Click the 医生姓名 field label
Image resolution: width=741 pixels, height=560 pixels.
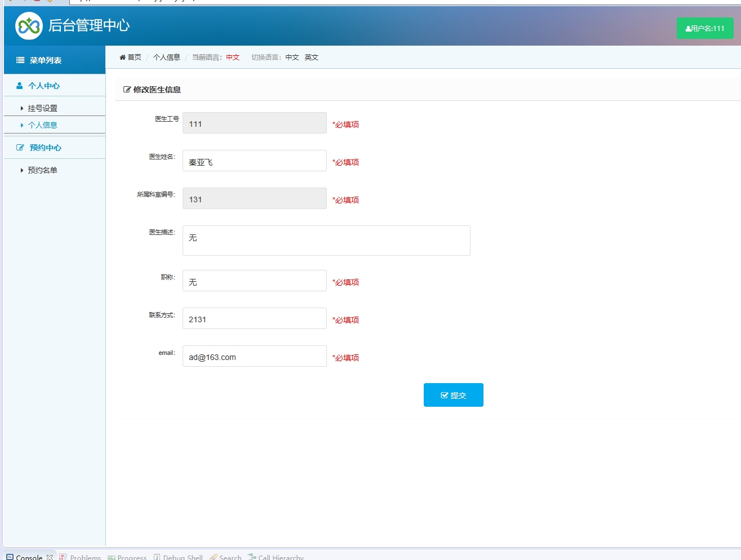[x=162, y=157]
